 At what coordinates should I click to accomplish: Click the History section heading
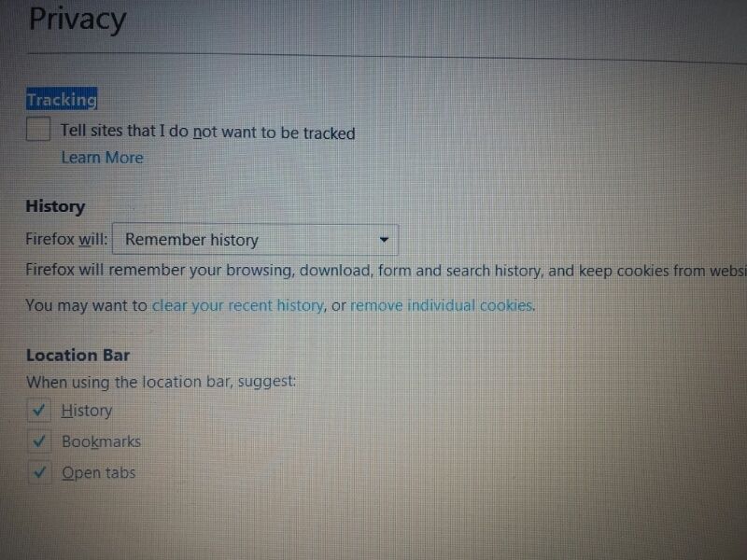(x=55, y=206)
